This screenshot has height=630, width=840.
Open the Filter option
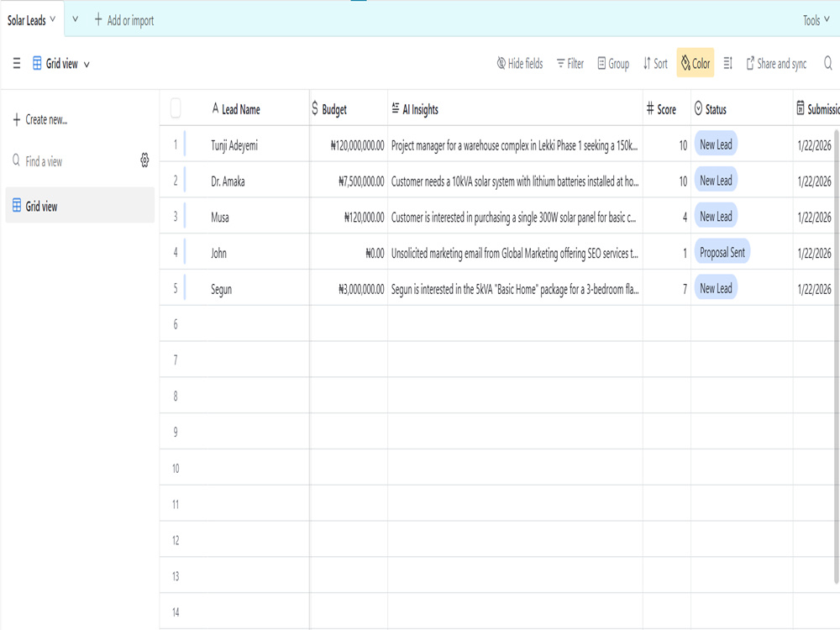tap(570, 64)
